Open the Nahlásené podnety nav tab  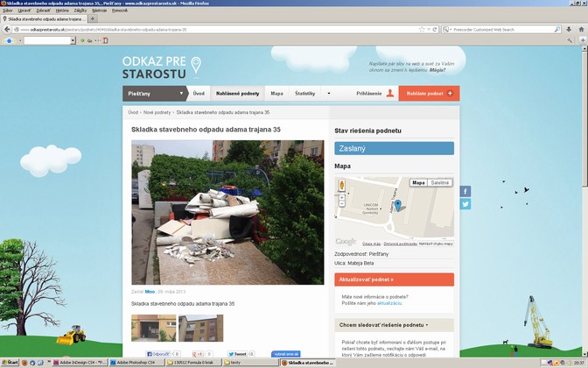click(237, 94)
